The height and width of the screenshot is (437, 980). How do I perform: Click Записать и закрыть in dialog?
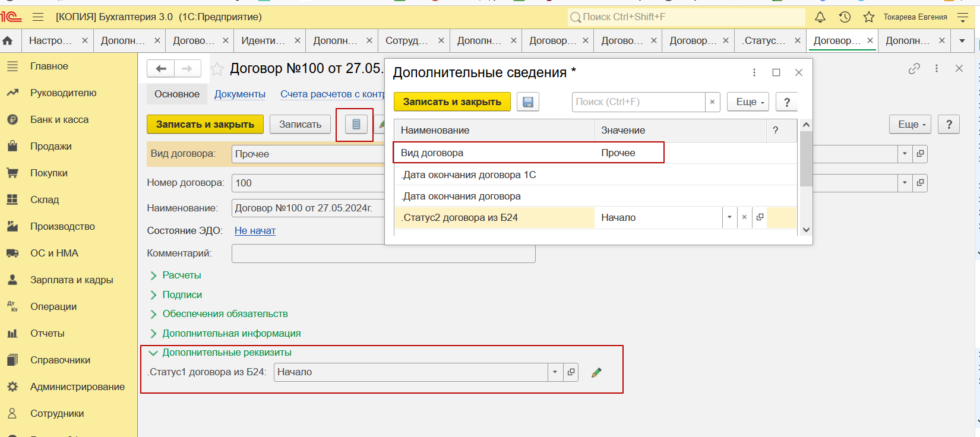click(451, 102)
